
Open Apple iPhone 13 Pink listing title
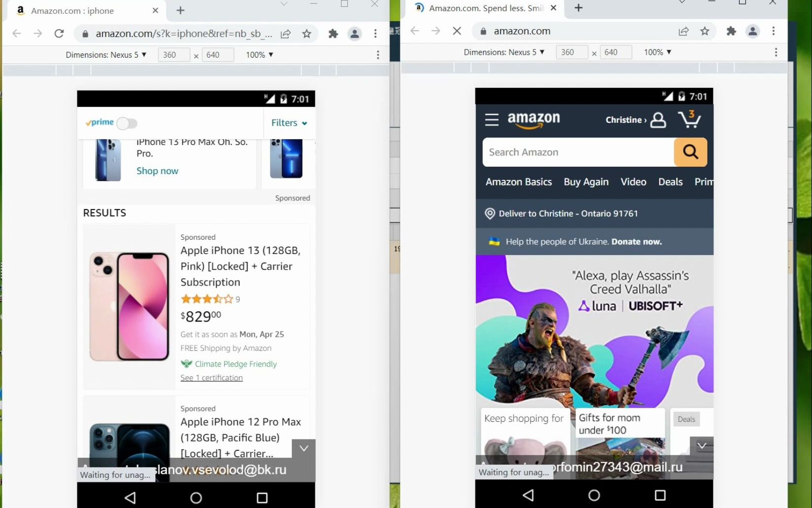240,266
